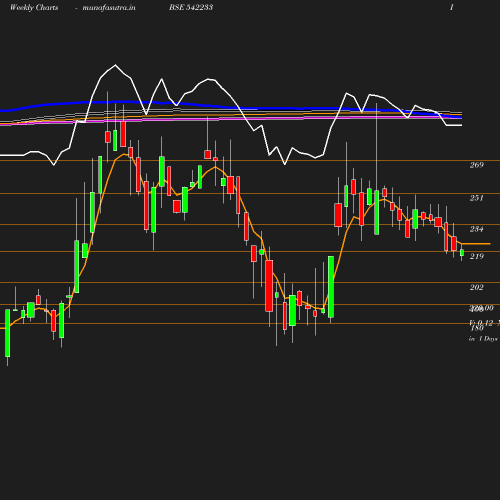Click the 251 price level label
The width and height of the screenshot is (500, 500).
point(477,198)
